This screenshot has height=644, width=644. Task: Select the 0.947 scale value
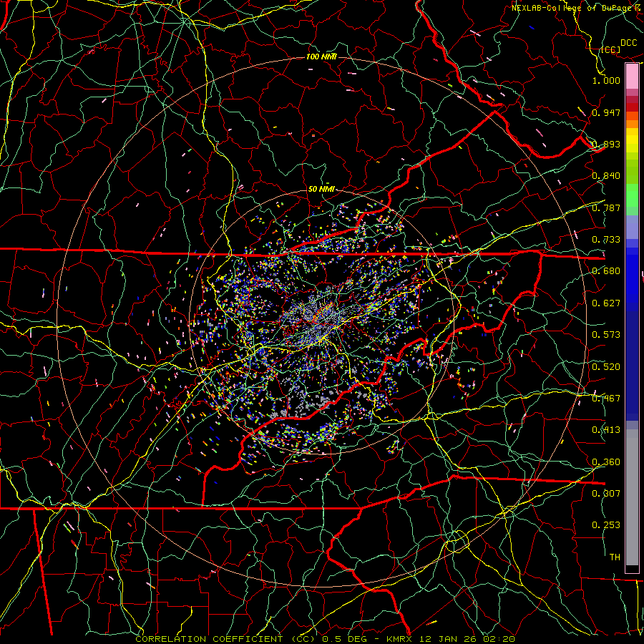(606, 112)
